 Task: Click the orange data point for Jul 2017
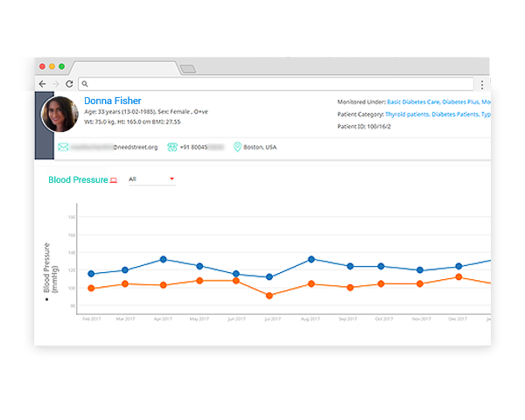click(269, 296)
